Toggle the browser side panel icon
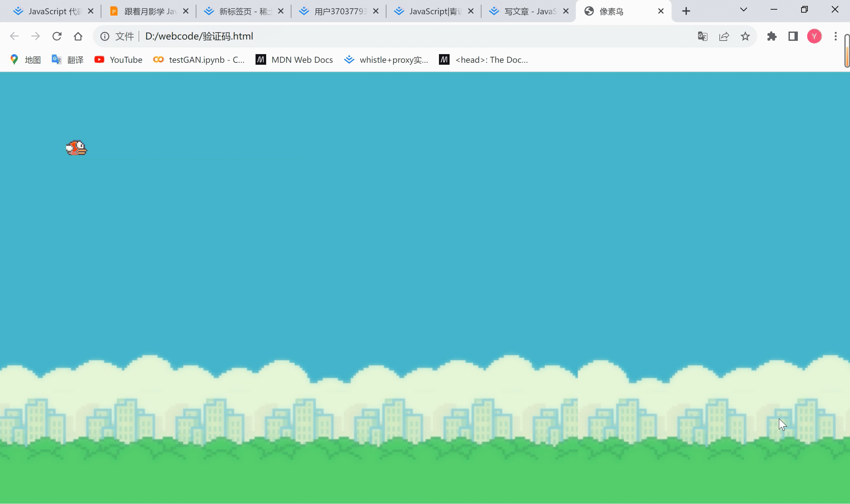This screenshot has width=850, height=504. 793,36
